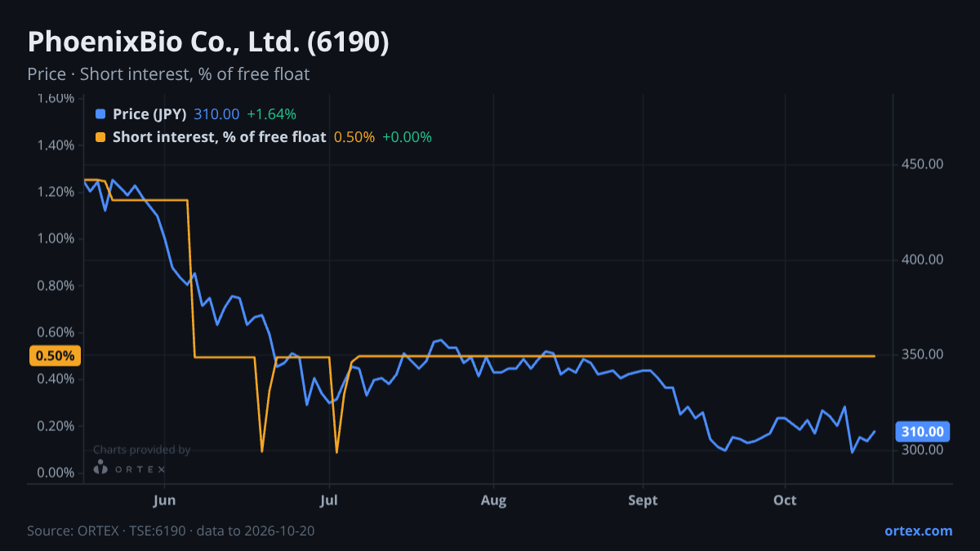Click the legend price value 310.00
The width and height of the screenshot is (980, 551).
216,114
